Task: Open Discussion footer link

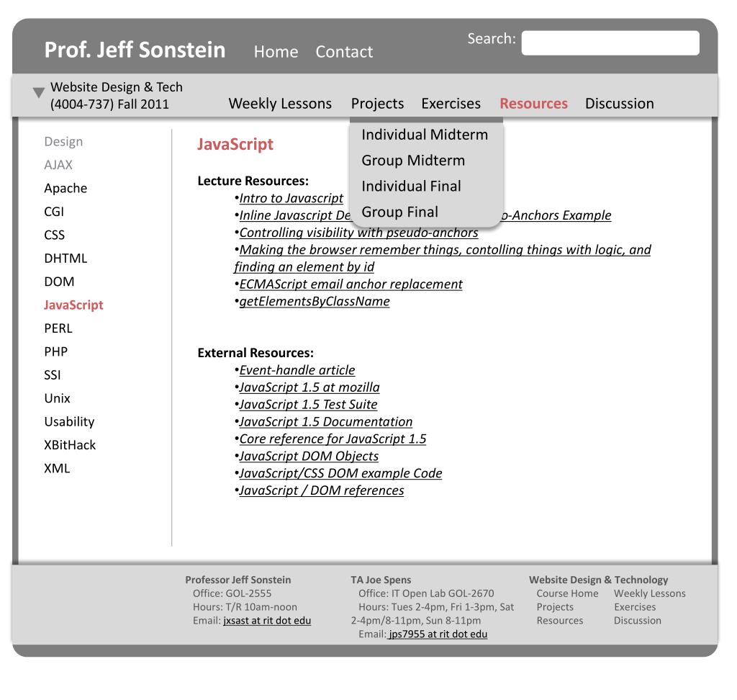Action: coord(638,621)
